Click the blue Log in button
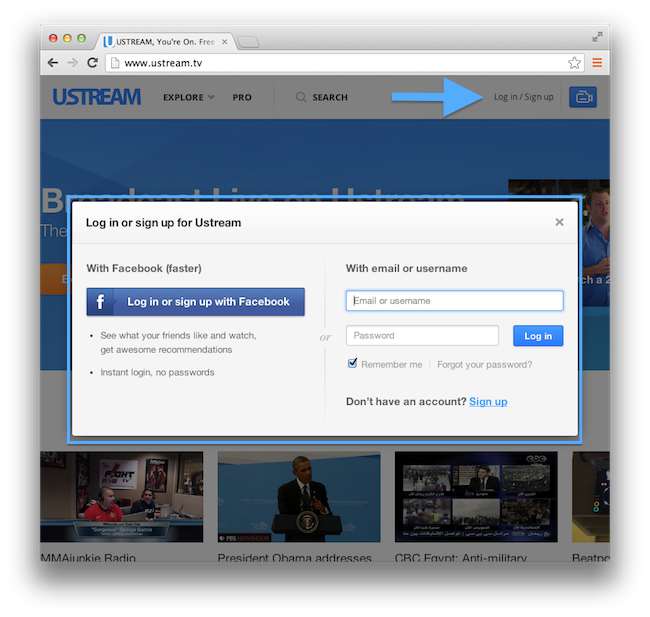This screenshot has height=617, width=650. pyautogui.click(x=538, y=336)
